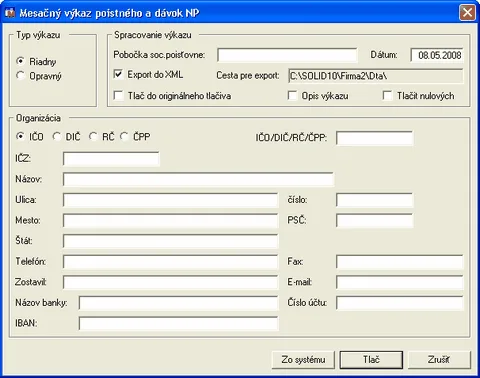480x378 pixels.
Task: Click the application icon in title bar
Action: point(10,13)
